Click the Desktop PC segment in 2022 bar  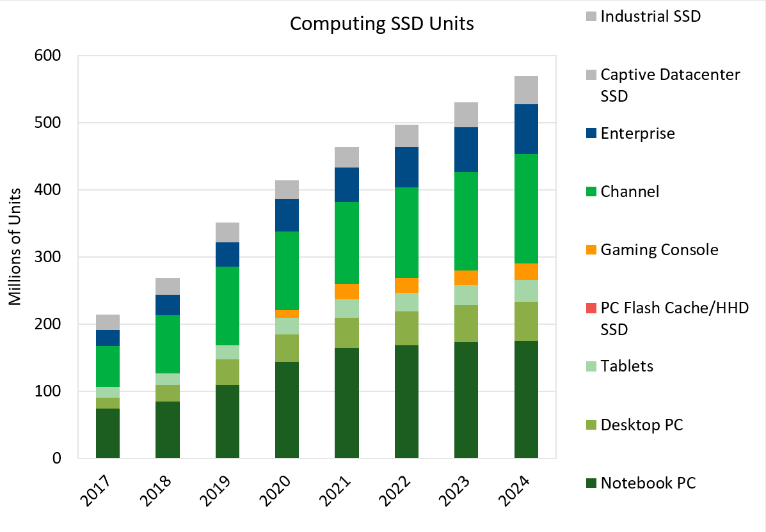point(406,328)
